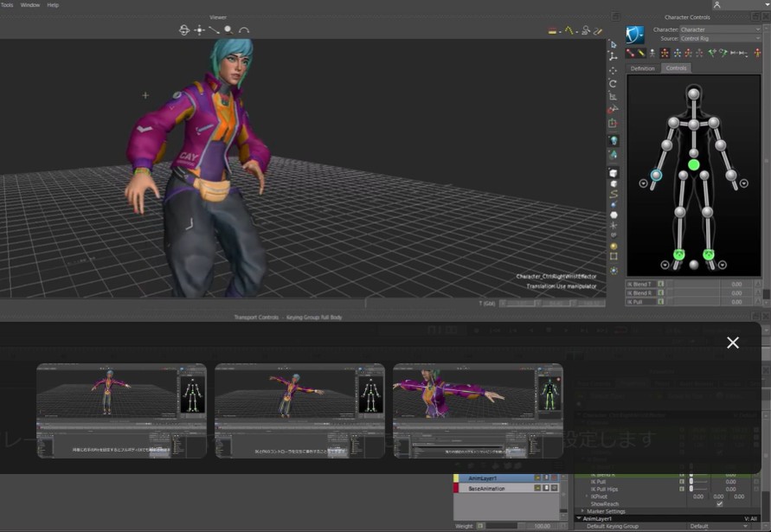The image size is (771, 532).
Task: Collapse the AnimLayer1 properties section
Action: coord(579,519)
